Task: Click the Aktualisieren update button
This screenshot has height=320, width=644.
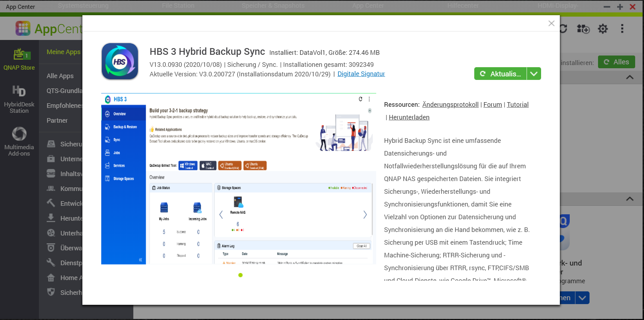Action: pos(500,74)
